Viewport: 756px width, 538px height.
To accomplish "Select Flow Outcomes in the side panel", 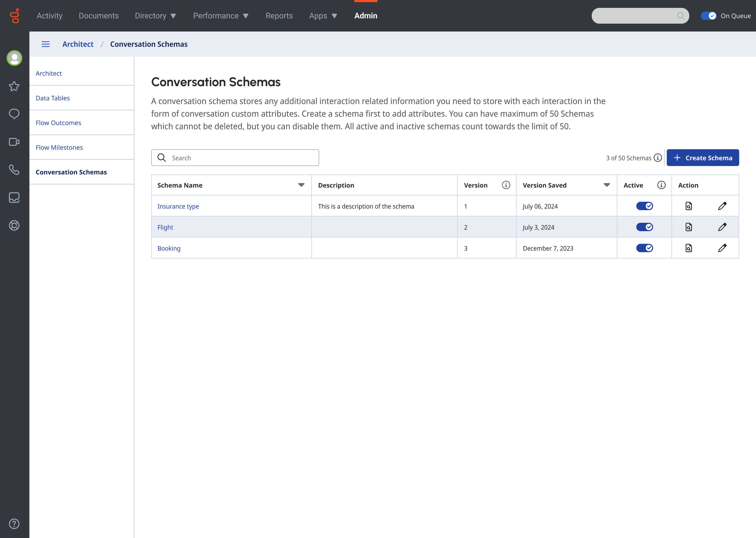I will click(x=58, y=123).
